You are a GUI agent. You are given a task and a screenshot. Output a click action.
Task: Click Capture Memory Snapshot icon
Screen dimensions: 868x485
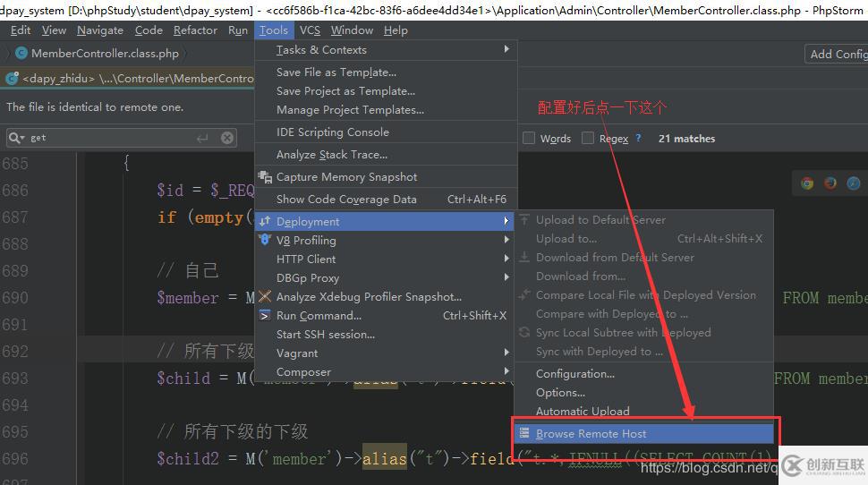tap(265, 177)
